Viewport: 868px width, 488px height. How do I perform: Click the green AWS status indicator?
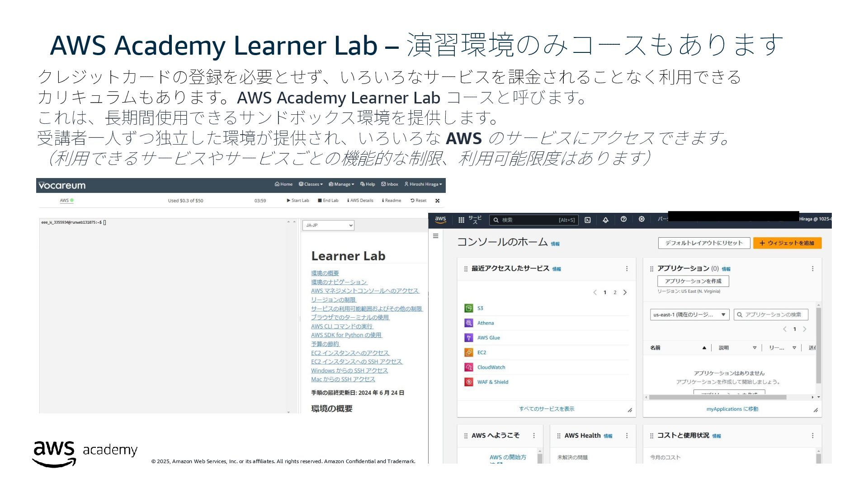pyautogui.click(x=72, y=200)
